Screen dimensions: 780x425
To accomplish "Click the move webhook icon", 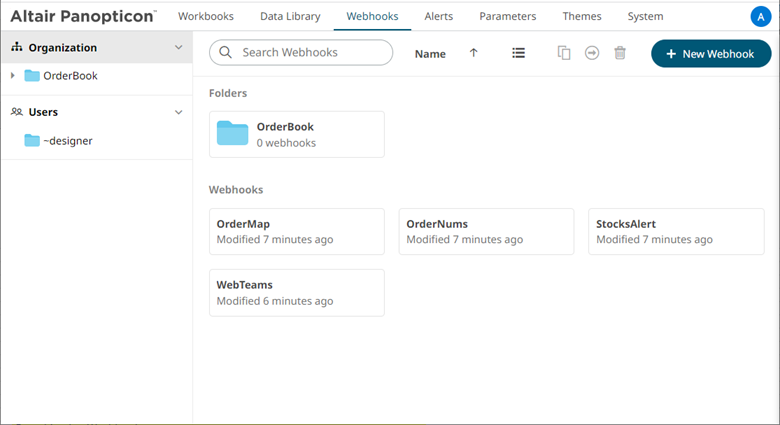I will [592, 53].
